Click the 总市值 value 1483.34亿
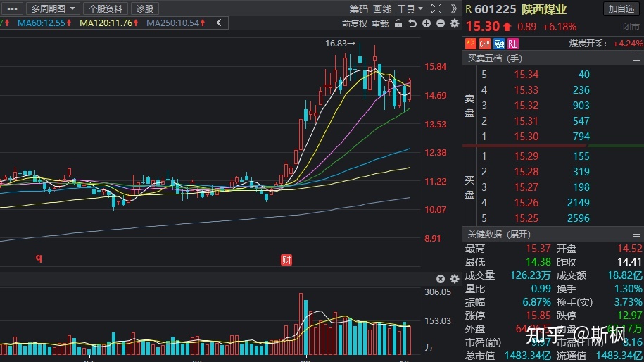This screenshot has height=362, width=644. tap(528, 356)
